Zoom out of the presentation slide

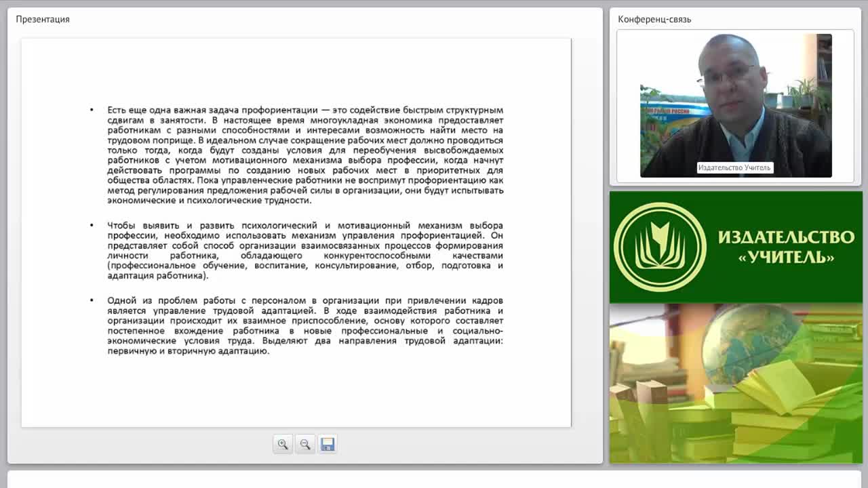coord(305,445)
